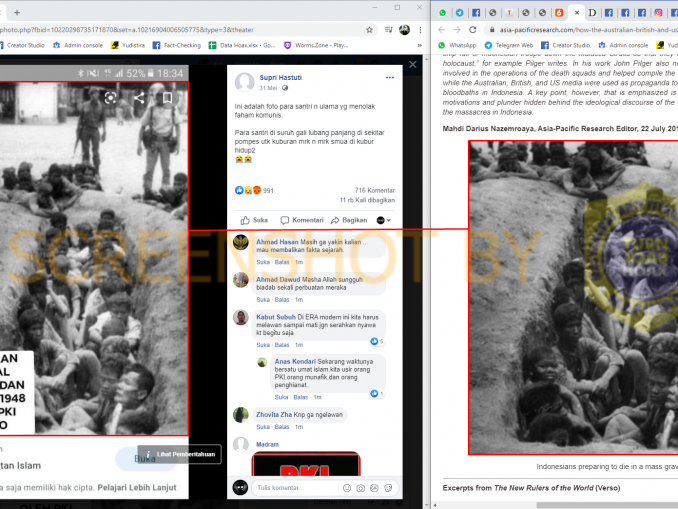Switch to the orange 6 tab
The width and height of the screenshot is (678, 509).
tap(559, 13)
